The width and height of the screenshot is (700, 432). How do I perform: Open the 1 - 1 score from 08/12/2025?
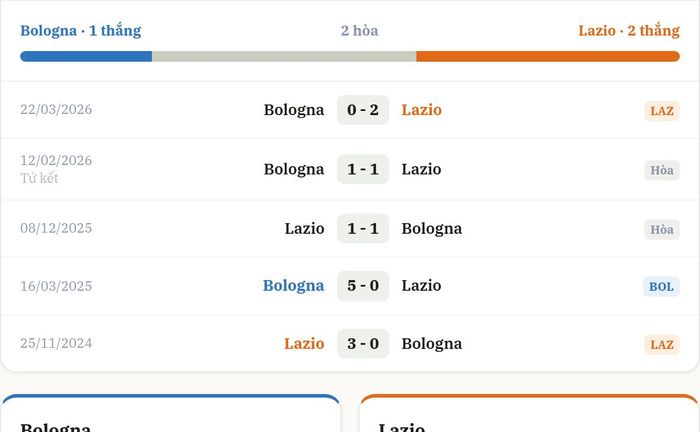[x=363, y=228]
